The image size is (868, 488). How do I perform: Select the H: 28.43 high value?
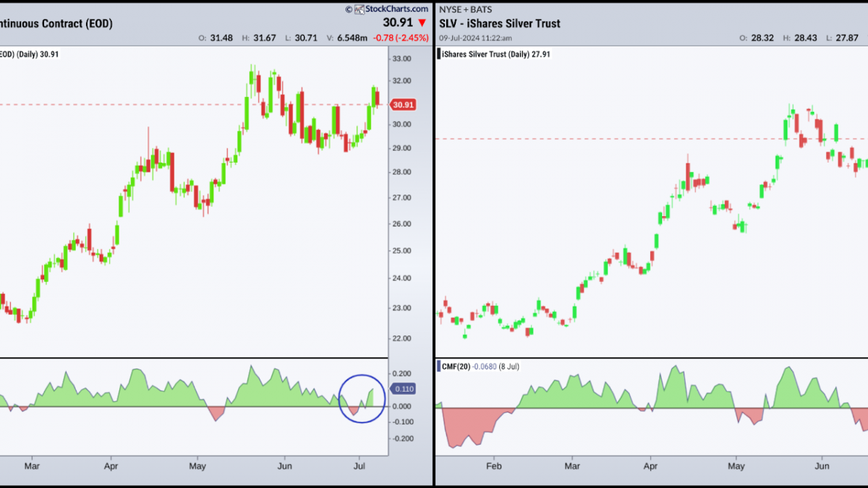(801, 38)
